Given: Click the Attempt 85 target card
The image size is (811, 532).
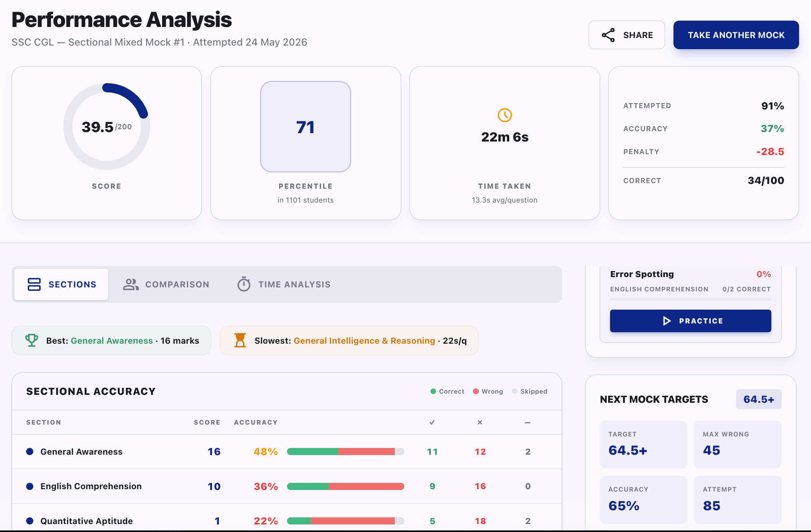Looking at the screenshot, I should coord(738,500).
